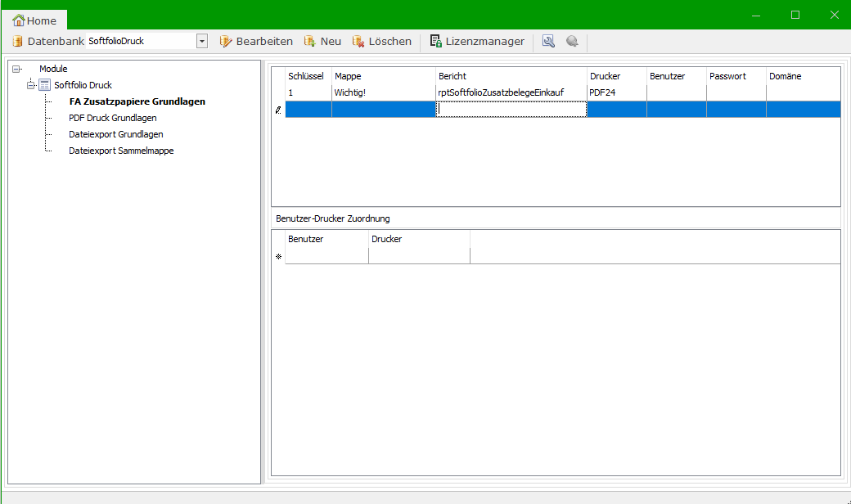The width and height of the screenshot is (851, 504).
Task: Click the upper grid's Benutzer column header
Action: tap(677, 76)
